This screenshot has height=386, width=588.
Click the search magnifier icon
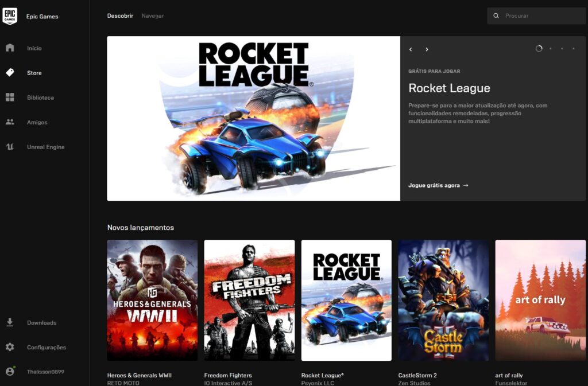tap(496, 15)
